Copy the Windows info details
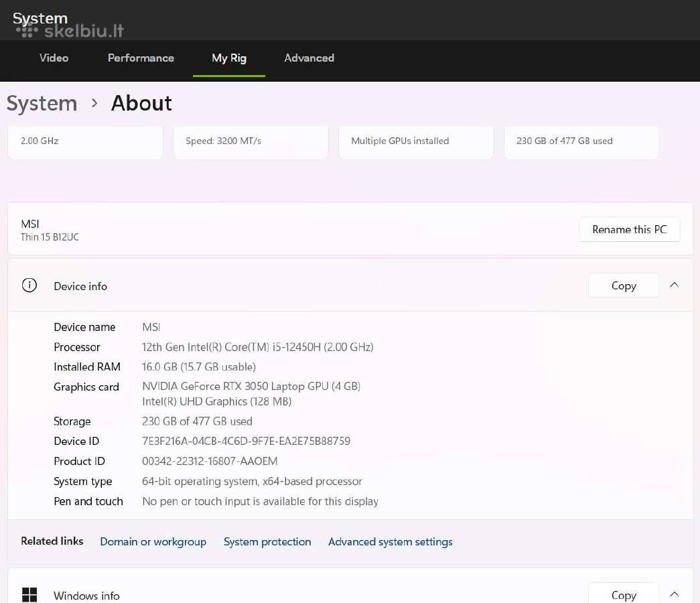The image size is (700, 603). [x=624, y=594]
